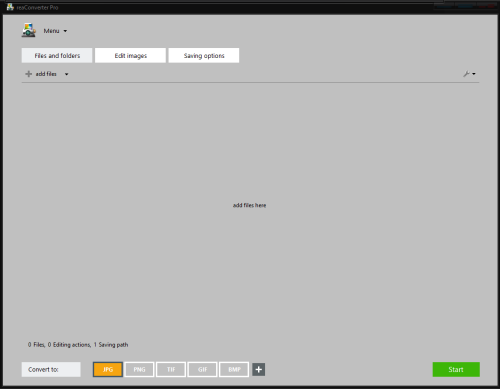Select BMP output format
This screenshot has height=389, width=500.
(234, 369)
